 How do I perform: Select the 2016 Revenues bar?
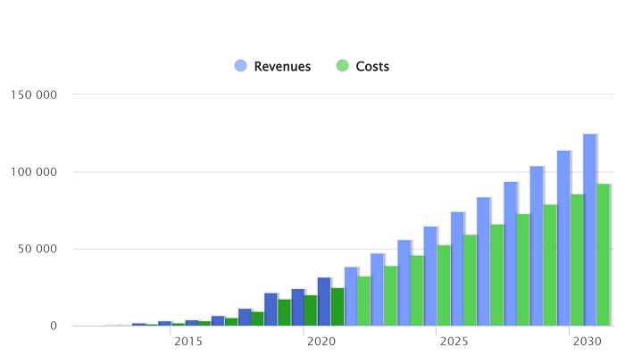pos(192,323)
